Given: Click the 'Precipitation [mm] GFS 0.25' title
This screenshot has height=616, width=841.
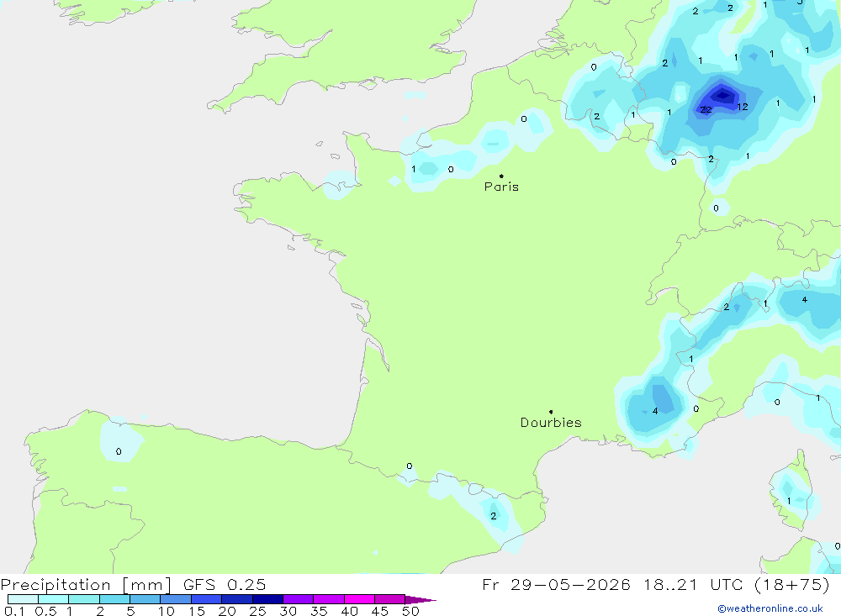Looking at the screenshot, I should click(133, 584).
